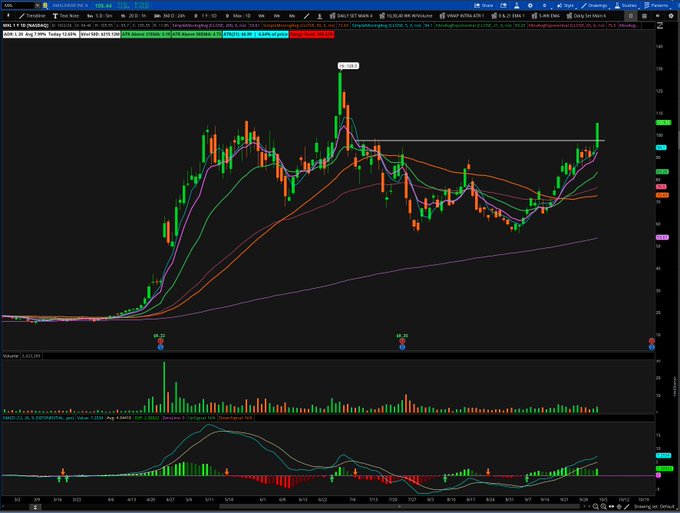Click the flask Edit Studies icon
Viewport: 680px width, 513px height.
pyautogui.click(x=517, y=6)
